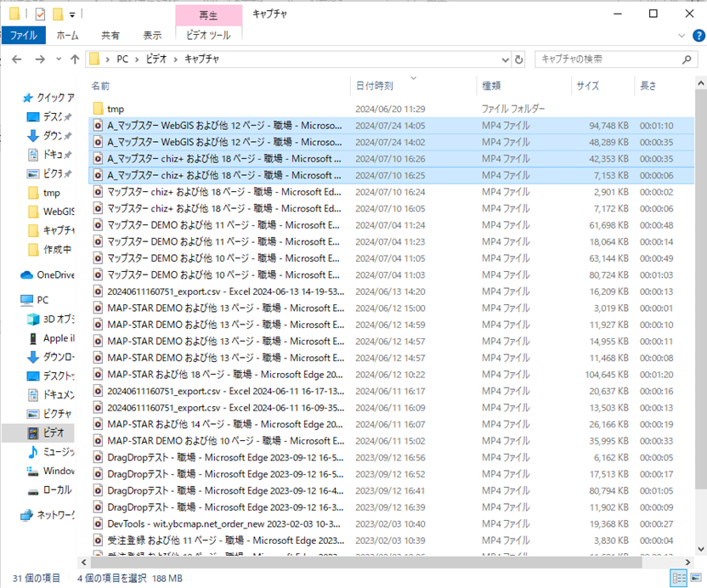Open ネットワーク in the navigation pane

coord(48,515)
